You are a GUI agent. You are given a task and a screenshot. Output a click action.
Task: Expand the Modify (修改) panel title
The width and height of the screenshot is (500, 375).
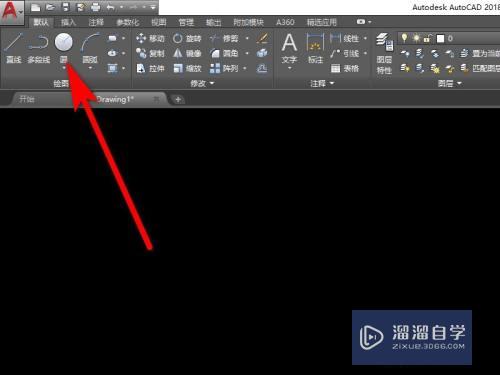pyautogui.click(x=202, y=83)
